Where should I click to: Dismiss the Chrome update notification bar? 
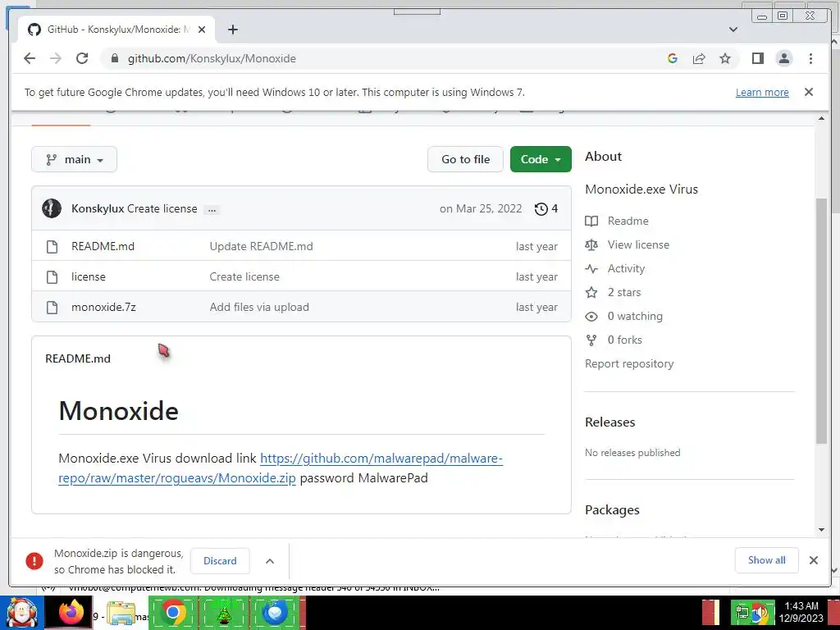(x=808, y=92)
